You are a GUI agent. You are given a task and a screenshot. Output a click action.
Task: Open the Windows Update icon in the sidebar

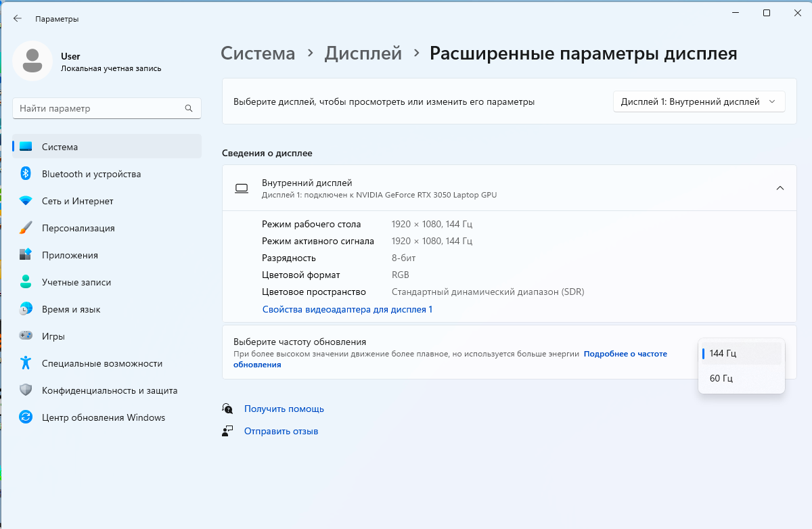(x=26, y=417)
